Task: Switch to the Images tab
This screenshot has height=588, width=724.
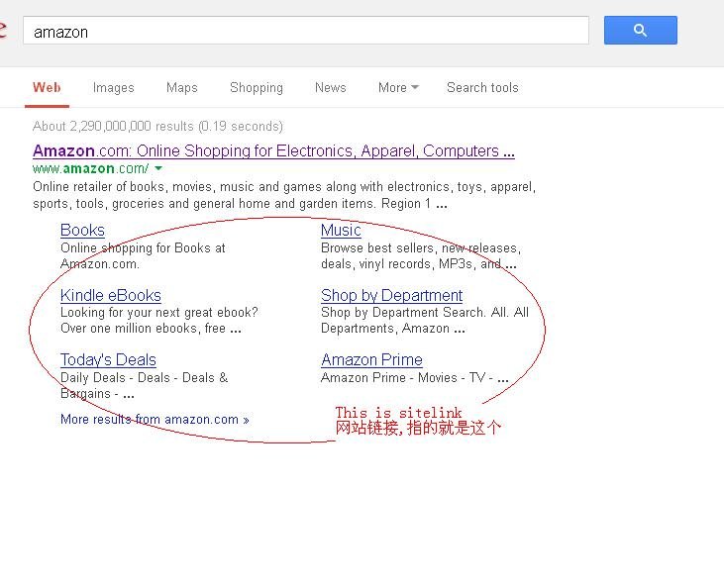Action: 113,87
